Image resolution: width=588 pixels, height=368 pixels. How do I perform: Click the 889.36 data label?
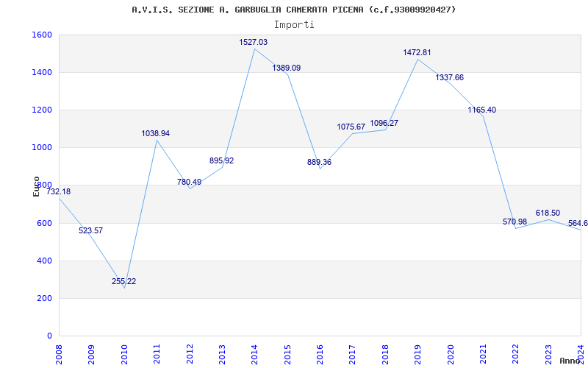(x=319, y=162)
